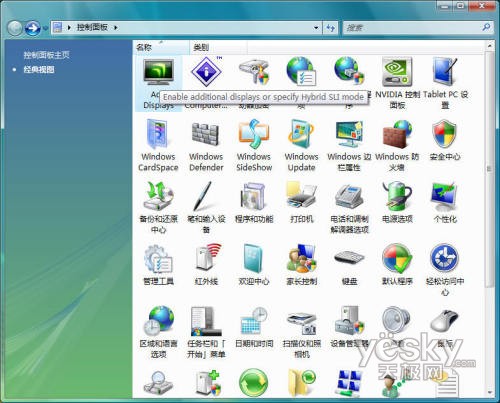Click the breadcrumb arrow after 控制面板
This screenshot has width=500, height=403.
[x=116, y=28]
